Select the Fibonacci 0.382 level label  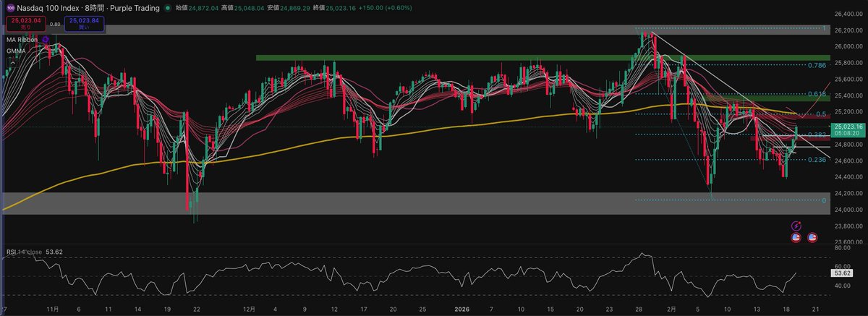click(x=817, y=134)
